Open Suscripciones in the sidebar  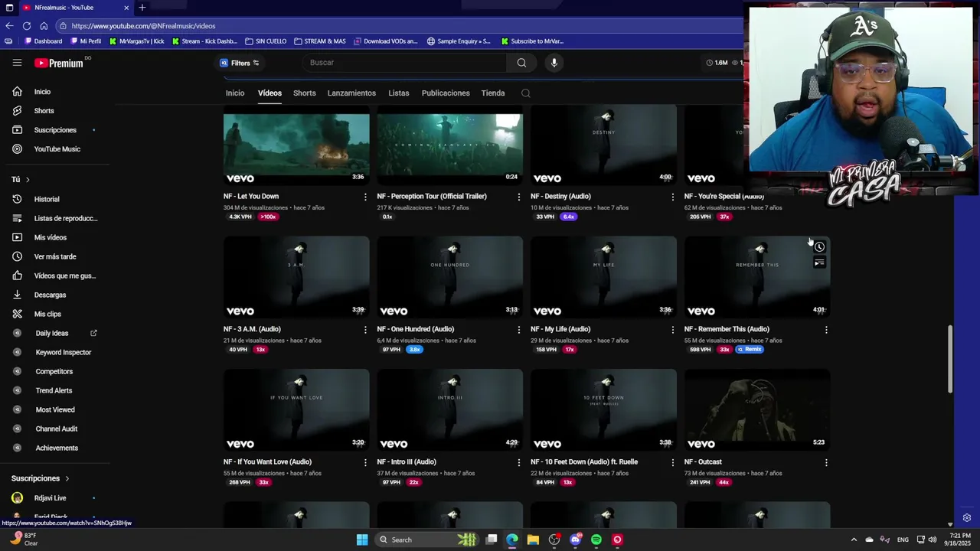coord(55,130)
